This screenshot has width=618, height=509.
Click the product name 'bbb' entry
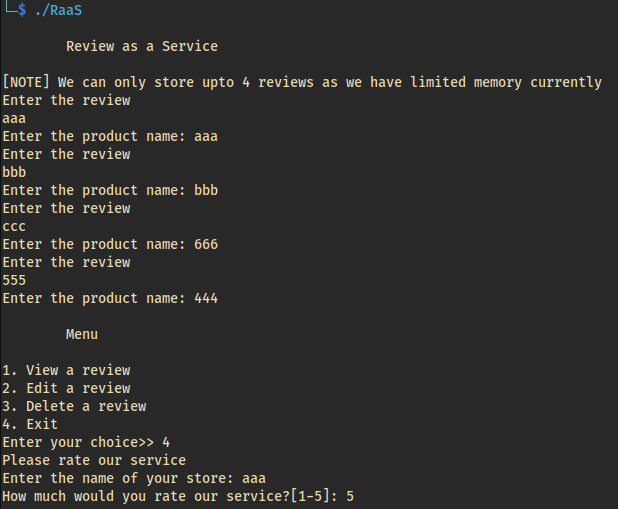point(206,190)
